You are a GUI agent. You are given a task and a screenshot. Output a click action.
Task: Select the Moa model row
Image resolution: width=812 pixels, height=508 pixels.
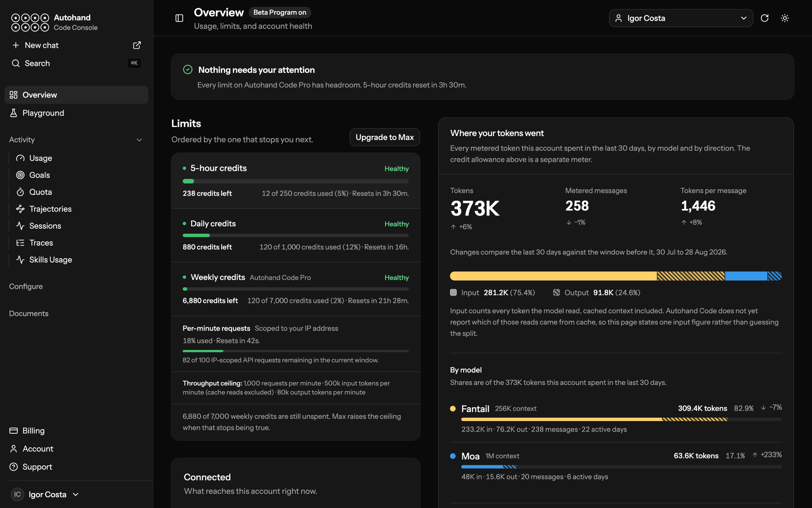click(x=616, y=466)
